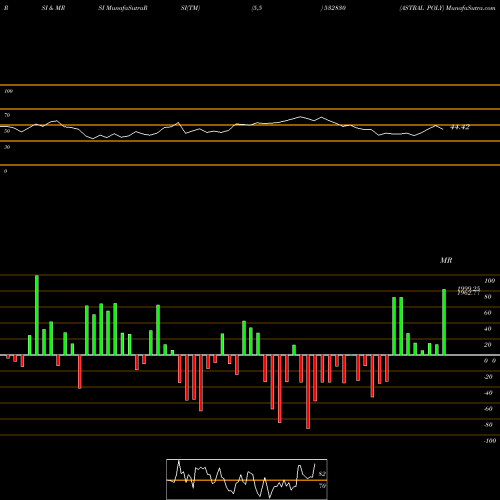Viewport: 500px width, 500px height.
Task: Click the RSI 70 level label on left axis
Action: point(7,115)
